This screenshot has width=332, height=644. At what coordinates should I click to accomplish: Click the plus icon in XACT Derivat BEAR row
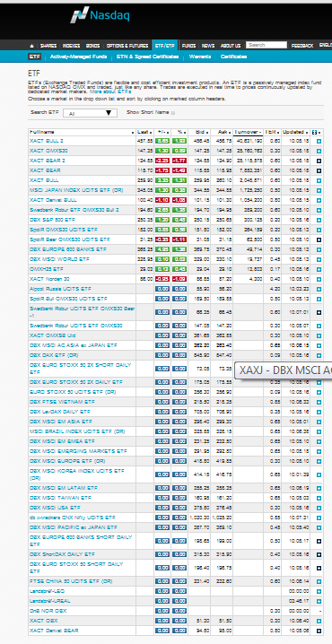point(319,631)
